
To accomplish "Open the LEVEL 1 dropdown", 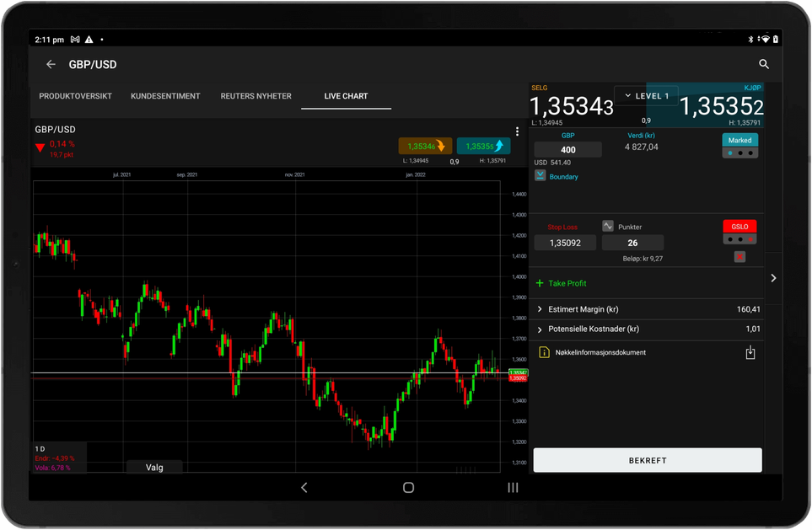I will 646,95.
